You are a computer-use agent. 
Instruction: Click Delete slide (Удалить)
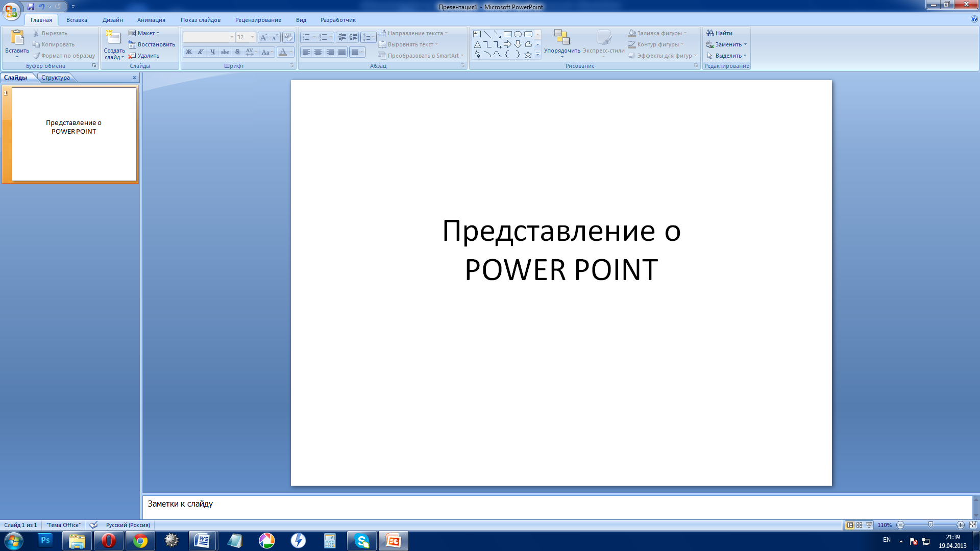pyautogui.click(x=144, y=56)
